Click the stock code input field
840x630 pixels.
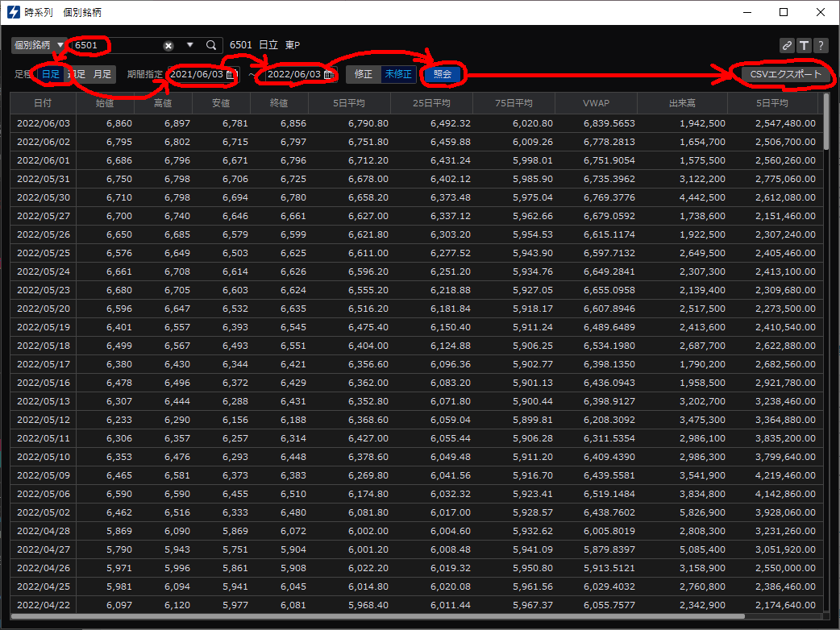(x=117, y=46)
